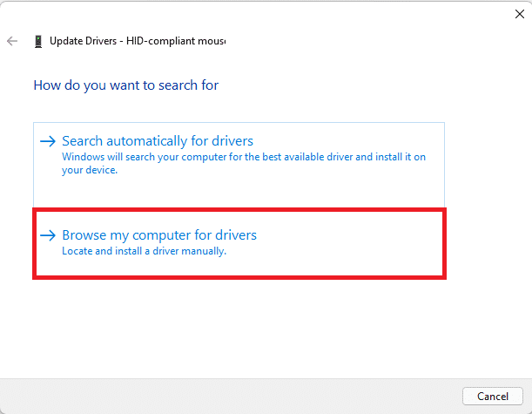Click arrow icon next to Browse my computer
532x414 pixels.
(x=48, y=235)
